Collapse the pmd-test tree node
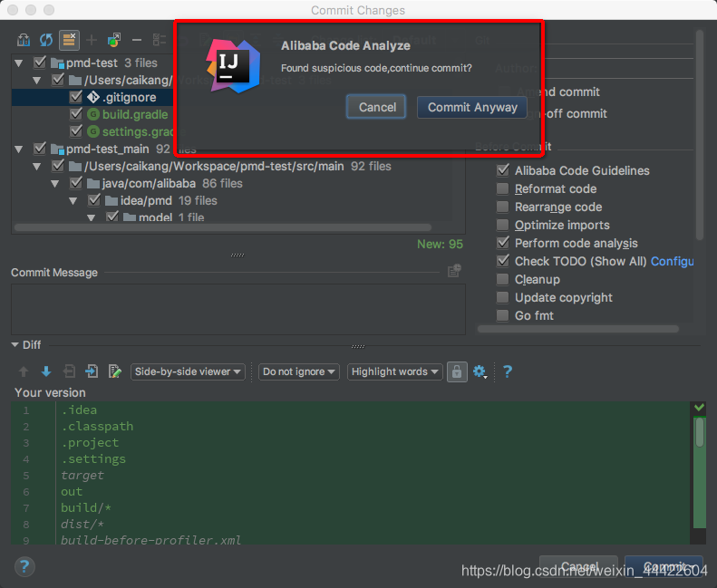The height and width of the screenshot is (588, 717). click(x=19, y=63)
